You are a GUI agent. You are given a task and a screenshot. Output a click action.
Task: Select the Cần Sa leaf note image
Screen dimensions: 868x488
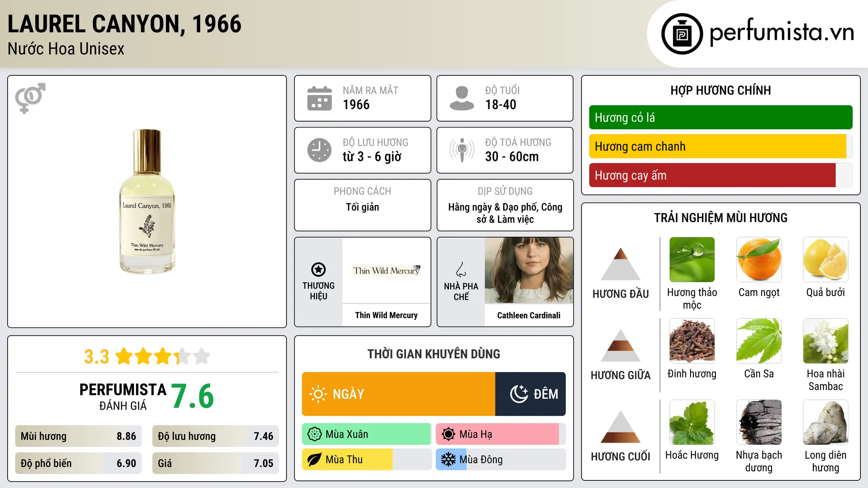tap(759, 341)
